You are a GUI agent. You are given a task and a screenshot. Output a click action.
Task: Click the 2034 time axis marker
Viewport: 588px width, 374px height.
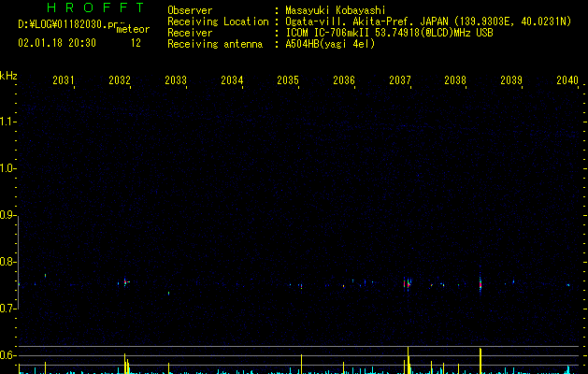[232, 79]
